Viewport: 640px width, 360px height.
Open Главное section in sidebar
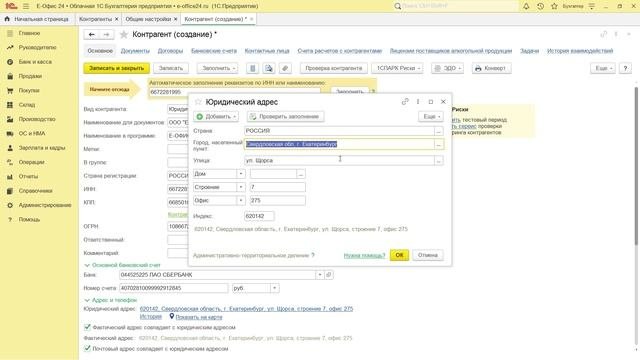(x=29, y=33)
